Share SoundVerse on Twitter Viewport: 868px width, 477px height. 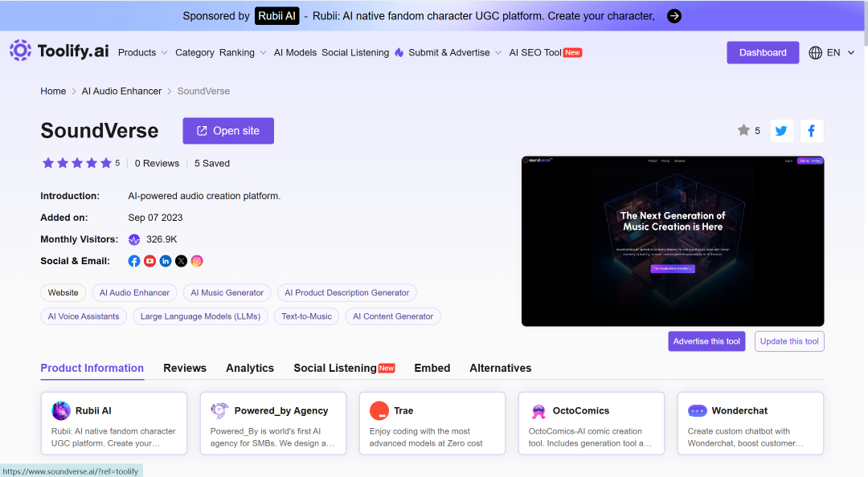click(x=782, y=131)
